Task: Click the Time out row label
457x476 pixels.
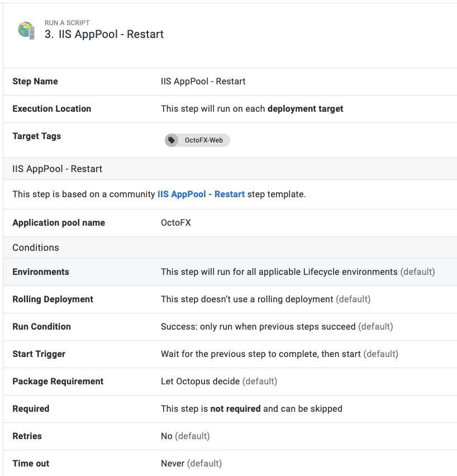Action: (31, 464)
